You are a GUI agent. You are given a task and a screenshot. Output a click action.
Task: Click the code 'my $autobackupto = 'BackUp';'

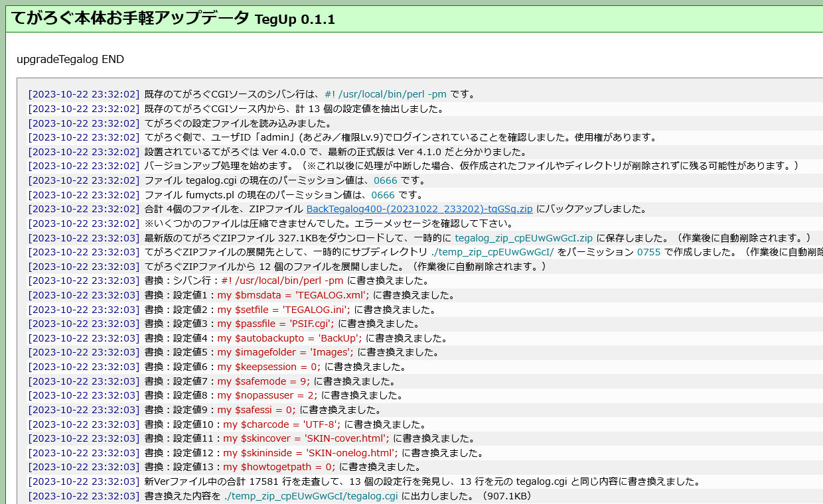tap(289, 338)
